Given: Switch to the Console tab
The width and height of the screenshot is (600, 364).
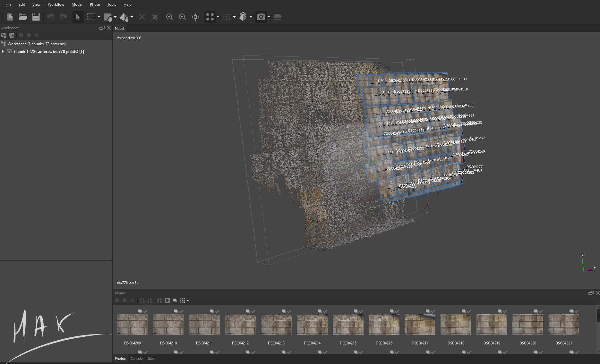Looking at the screenshot, I should point(136,358).
